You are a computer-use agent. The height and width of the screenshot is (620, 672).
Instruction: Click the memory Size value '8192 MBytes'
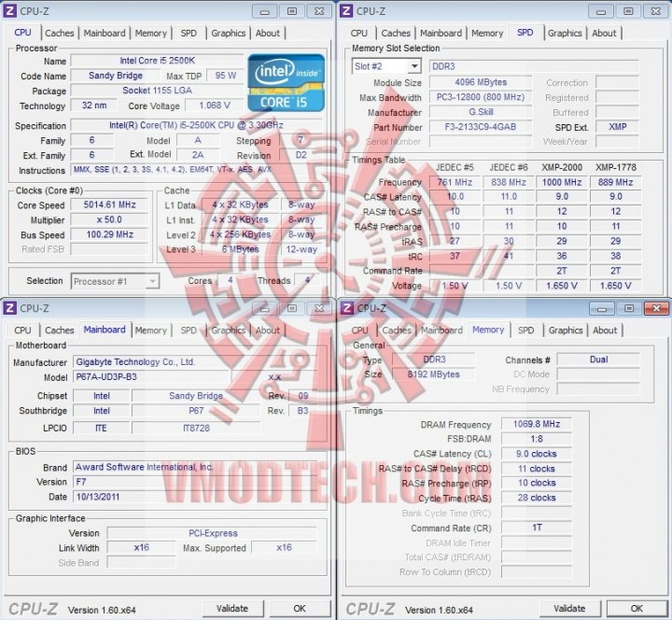[433, 374]
